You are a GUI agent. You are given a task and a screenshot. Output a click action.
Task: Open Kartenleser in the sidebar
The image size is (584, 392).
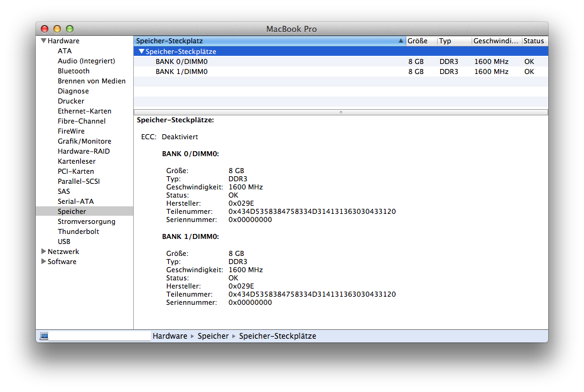pos(77,161)
